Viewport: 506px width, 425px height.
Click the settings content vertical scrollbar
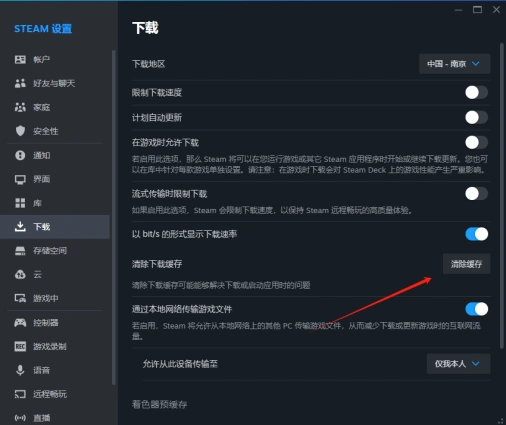[502, 196]
